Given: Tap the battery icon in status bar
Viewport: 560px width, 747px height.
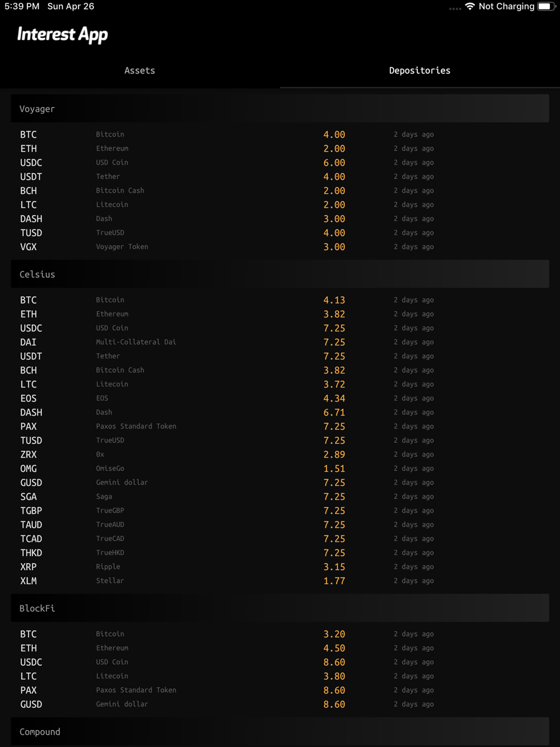Looking at the screenshot, I should click(x=545, y=6).
